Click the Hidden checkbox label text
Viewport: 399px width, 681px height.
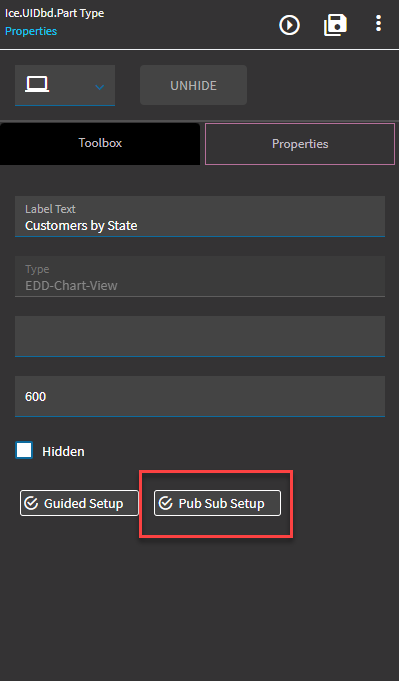coord(63,451)
